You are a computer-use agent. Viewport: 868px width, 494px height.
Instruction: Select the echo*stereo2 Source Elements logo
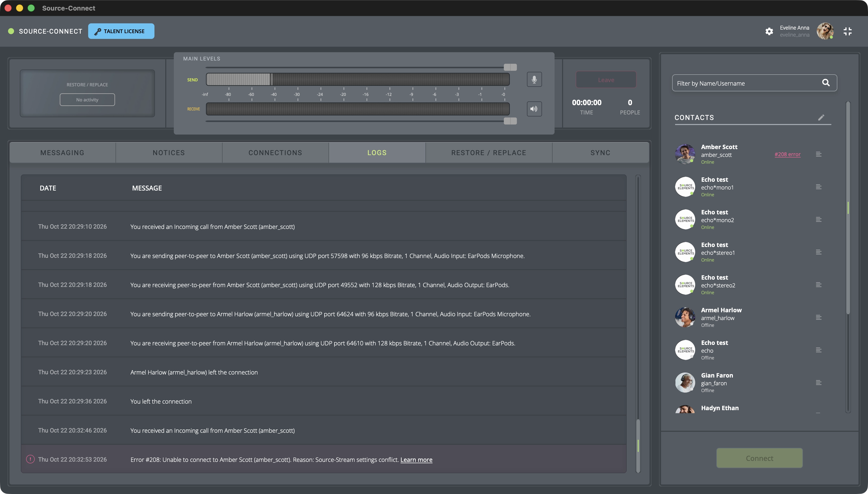click(685, 285)
